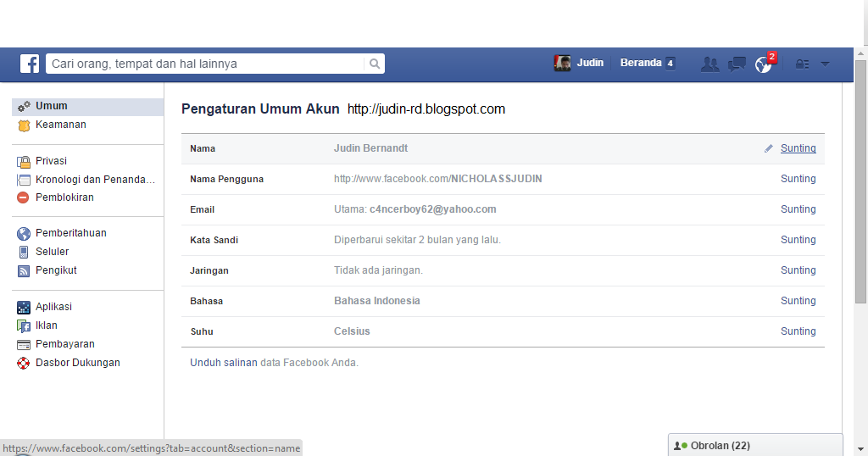Click the scrollbar up arrow
The height and width of the screenshot is (456, 868).
[860, 53]
